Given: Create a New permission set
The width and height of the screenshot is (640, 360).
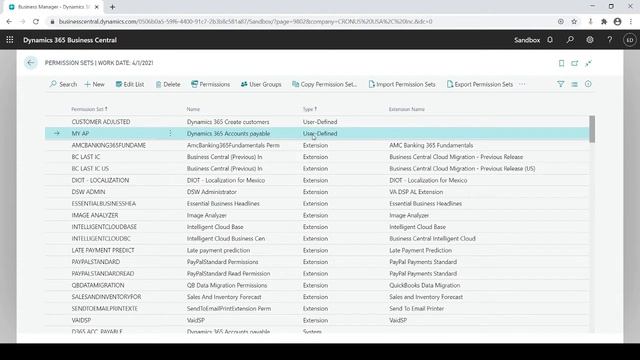Looking at the screenshot, I should [x=94, y=84].
